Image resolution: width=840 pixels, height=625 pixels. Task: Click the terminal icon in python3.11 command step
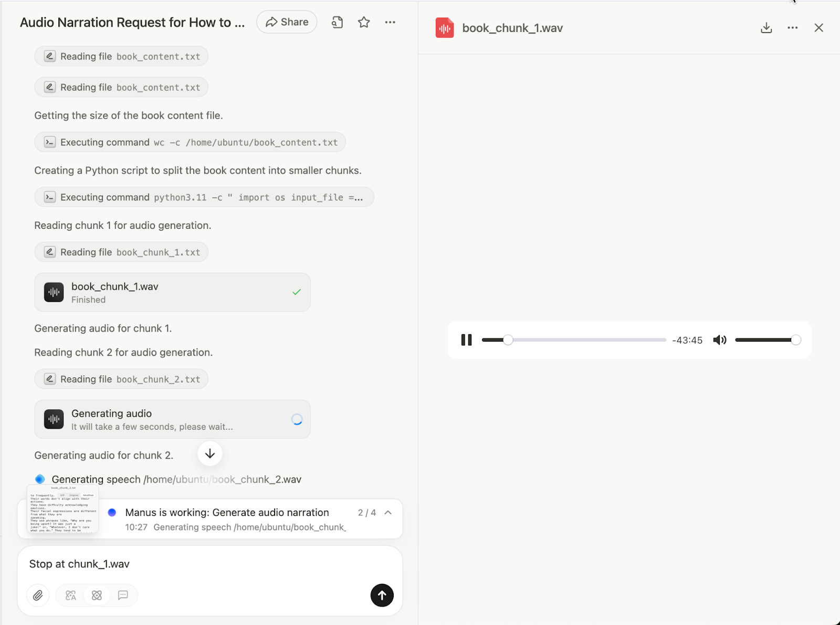(x=49, y=197)
